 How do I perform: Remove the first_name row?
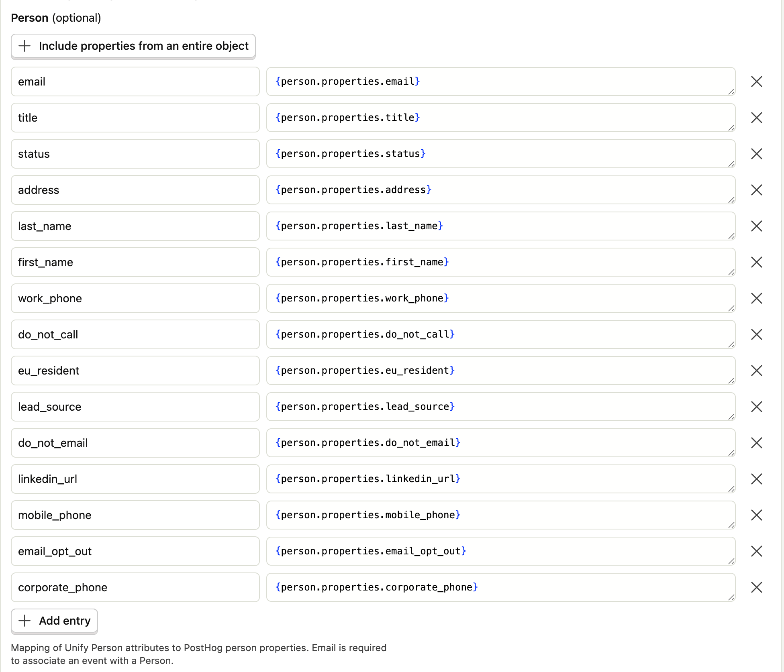(x=757, y=262)
